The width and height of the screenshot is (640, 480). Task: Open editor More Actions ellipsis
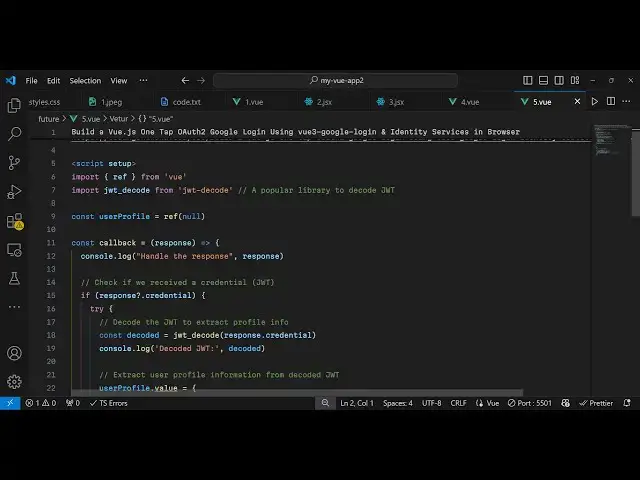(x=627, y=101)
